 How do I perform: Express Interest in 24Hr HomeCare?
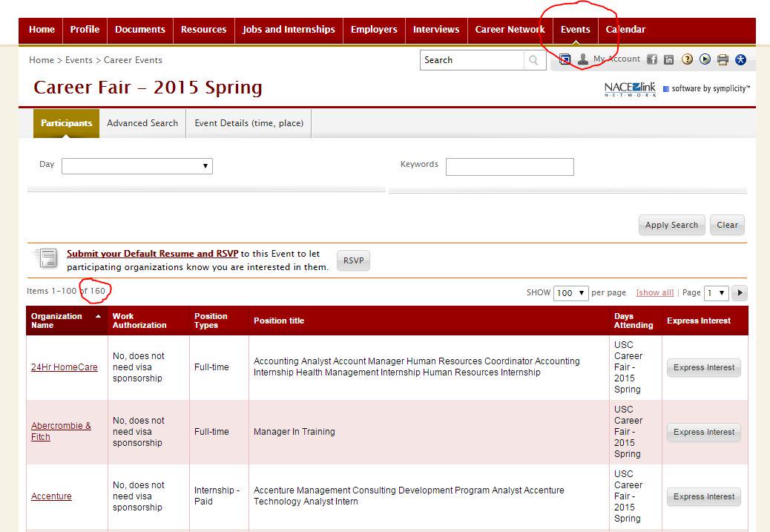pyautogui.click(x=704, y=367)
